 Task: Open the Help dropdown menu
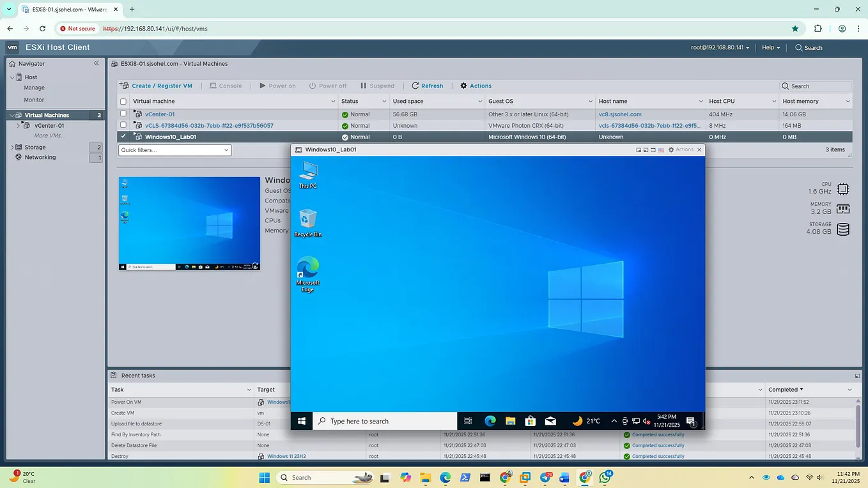(770, 47)
